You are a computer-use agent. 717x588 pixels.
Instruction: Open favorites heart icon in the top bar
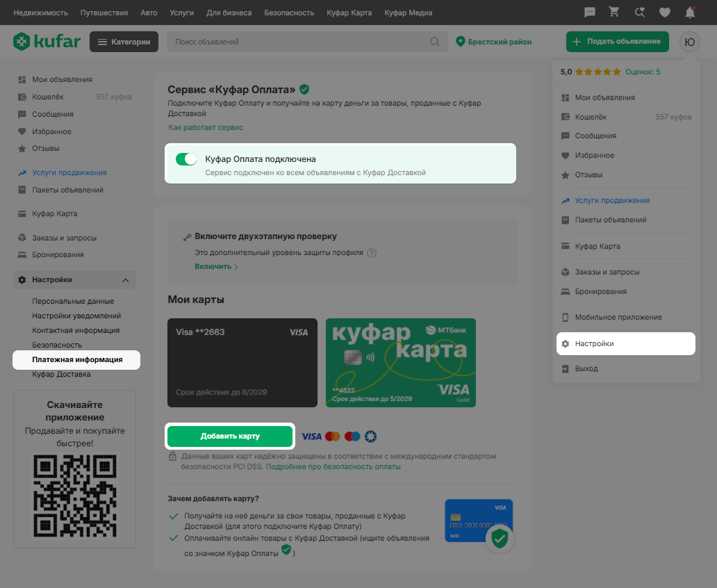pyautogui.click(x=664, y=13)
